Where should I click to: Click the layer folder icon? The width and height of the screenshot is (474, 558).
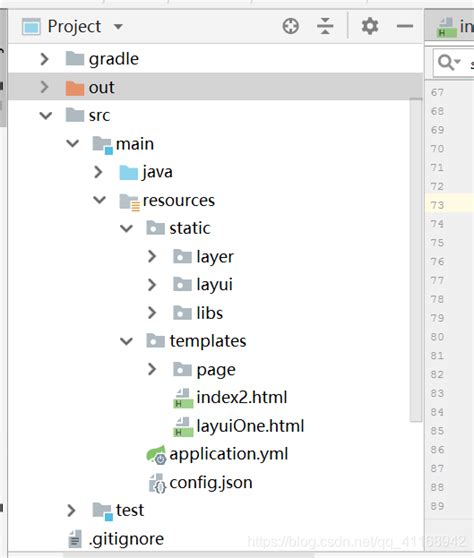coord(183,256)
